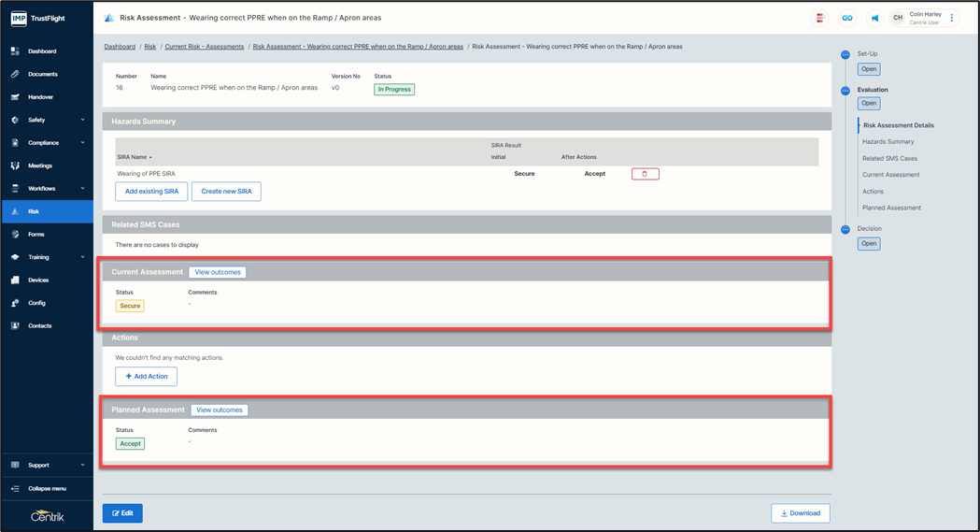The width and height of the screenshot is (980, 532).
Task: Click the megaphone announcements icon
Action: tap(874, 18)
